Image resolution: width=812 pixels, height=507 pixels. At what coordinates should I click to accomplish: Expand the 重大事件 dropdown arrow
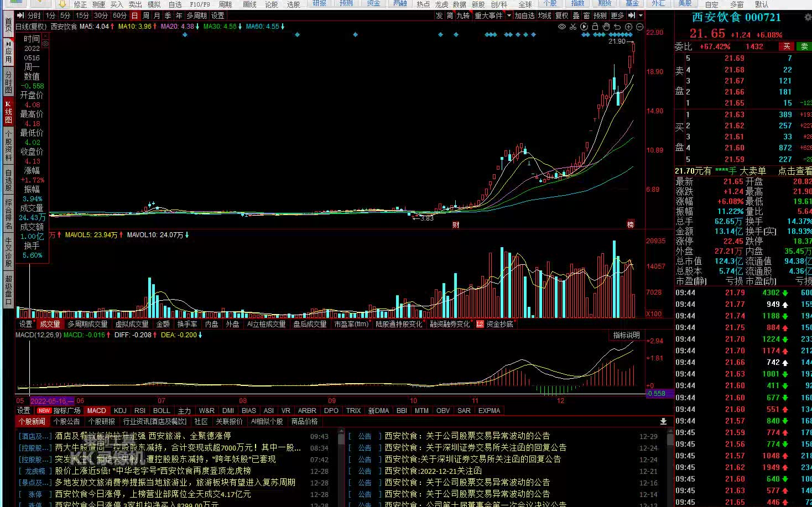tap(509, 15)
